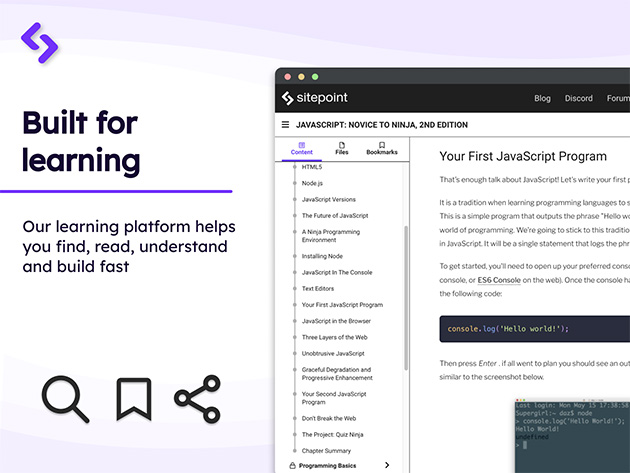The image size is (630, 473).
Task: Click the large share icon
Action: click(x=197, y=399)
